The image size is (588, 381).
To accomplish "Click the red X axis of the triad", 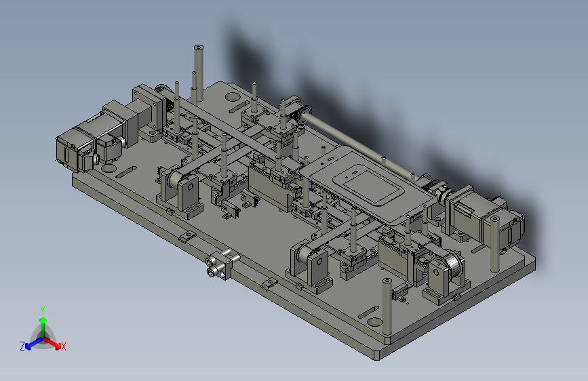I will (52, 342).
